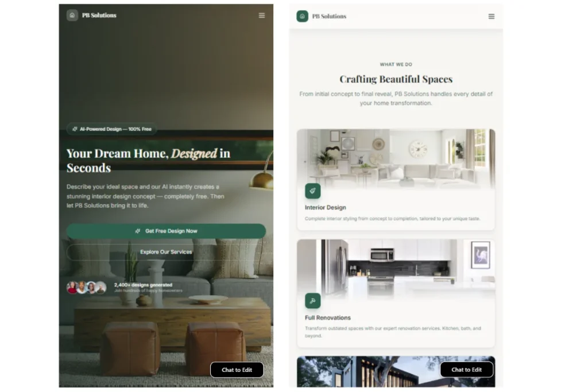588x392 pixels.
Task: Click the PB Solutions logo icon on the services page
Action: click(x=301, y=17)
